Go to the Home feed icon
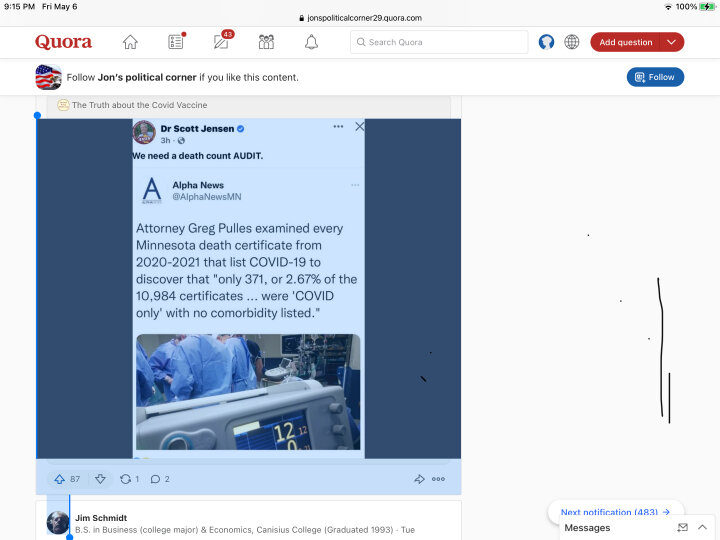 pos(130,42)
